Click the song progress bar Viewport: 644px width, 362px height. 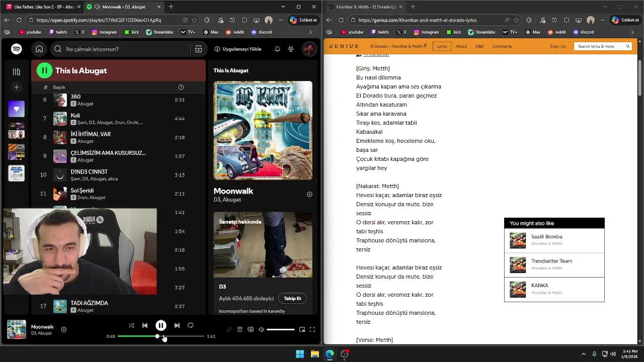(161, 336)
